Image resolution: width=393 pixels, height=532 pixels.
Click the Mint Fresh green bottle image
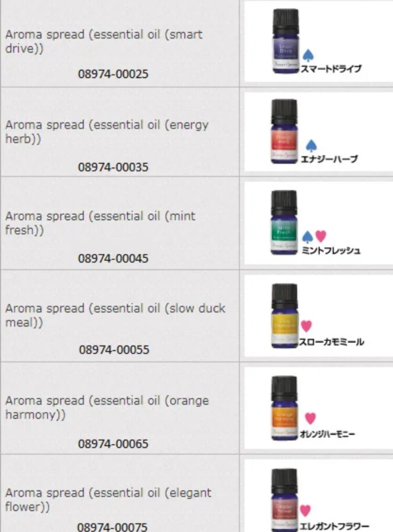tap(284, 222)
